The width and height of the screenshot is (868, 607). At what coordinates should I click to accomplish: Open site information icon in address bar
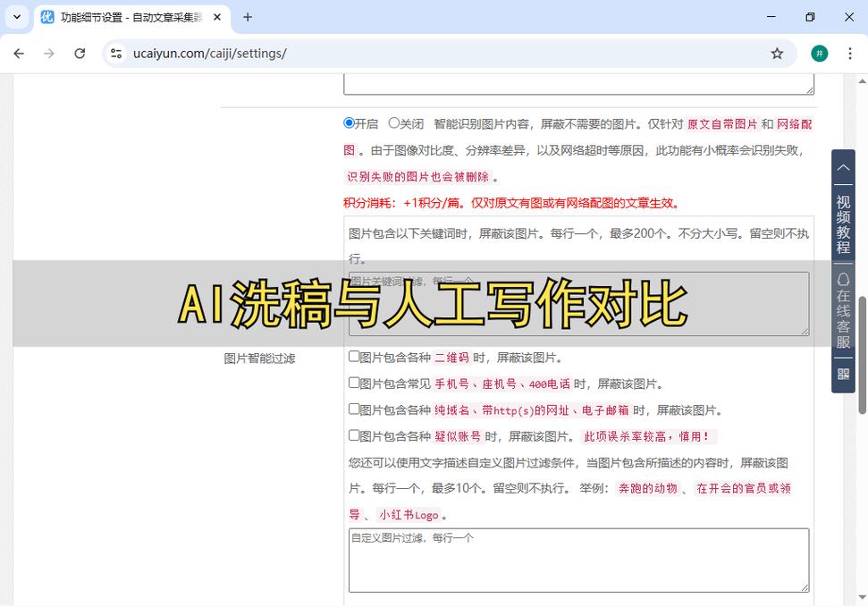(116, 53)
